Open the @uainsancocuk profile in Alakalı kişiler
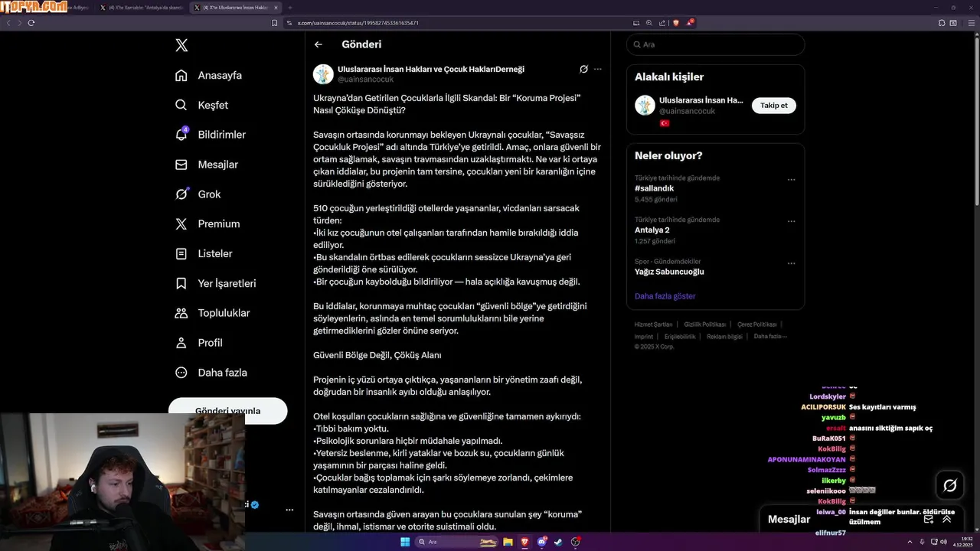This screenshot has height=551, width=980. (x=687, y=111)
